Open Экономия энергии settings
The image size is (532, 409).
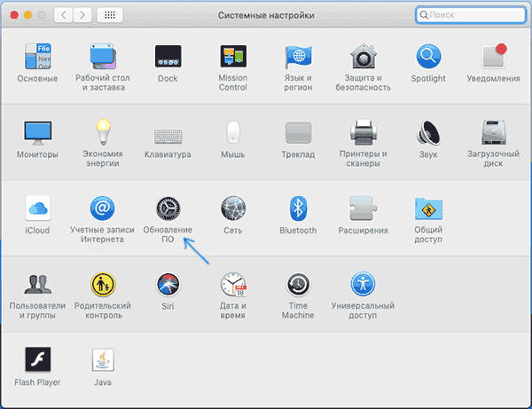[103, 134]
